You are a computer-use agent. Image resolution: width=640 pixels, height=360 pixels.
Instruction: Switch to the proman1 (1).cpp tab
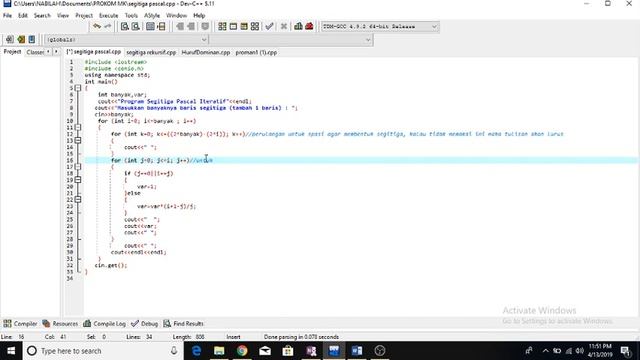[256, 52]
